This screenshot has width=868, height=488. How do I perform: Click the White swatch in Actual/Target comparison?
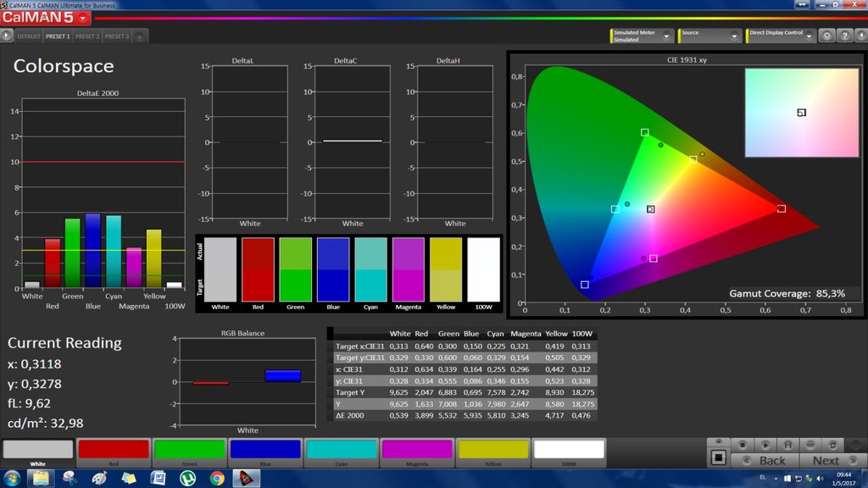[x=220, y=270]
